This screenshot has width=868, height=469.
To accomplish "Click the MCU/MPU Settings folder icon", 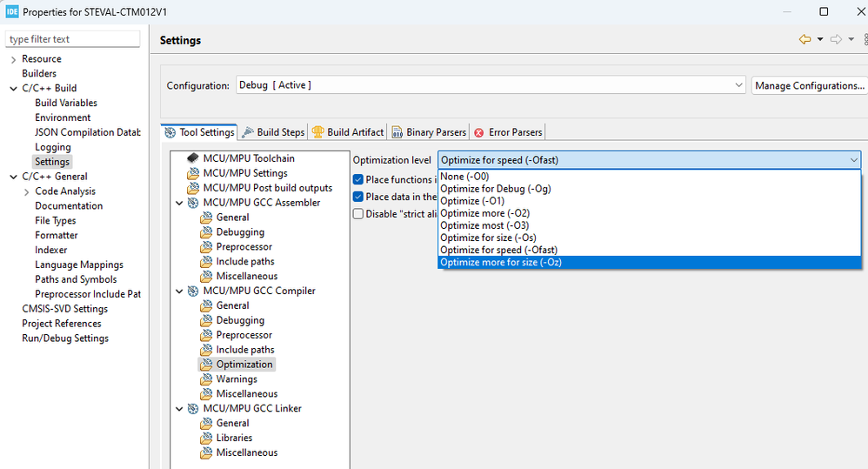I will [x=193, y=173].
